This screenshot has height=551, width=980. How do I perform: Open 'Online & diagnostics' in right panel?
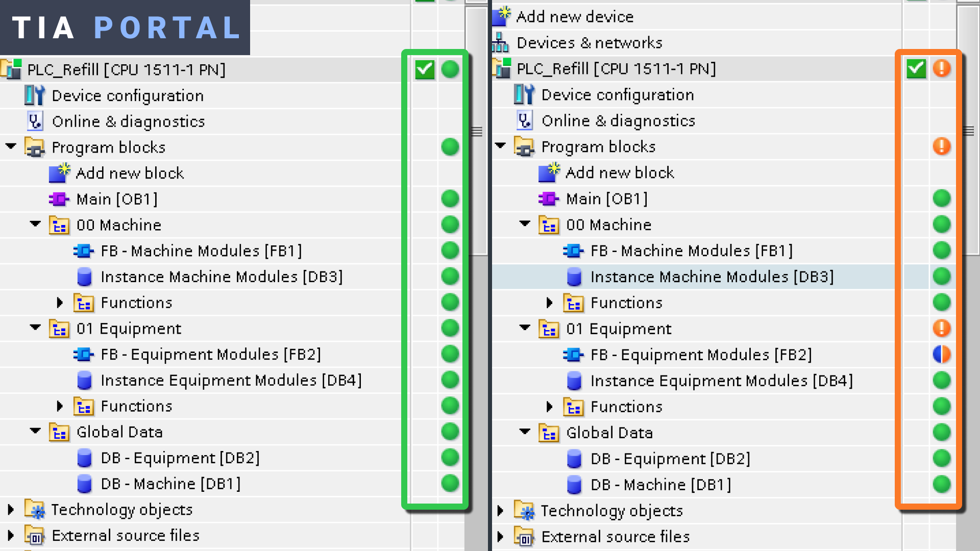click(x=618, y=121)
